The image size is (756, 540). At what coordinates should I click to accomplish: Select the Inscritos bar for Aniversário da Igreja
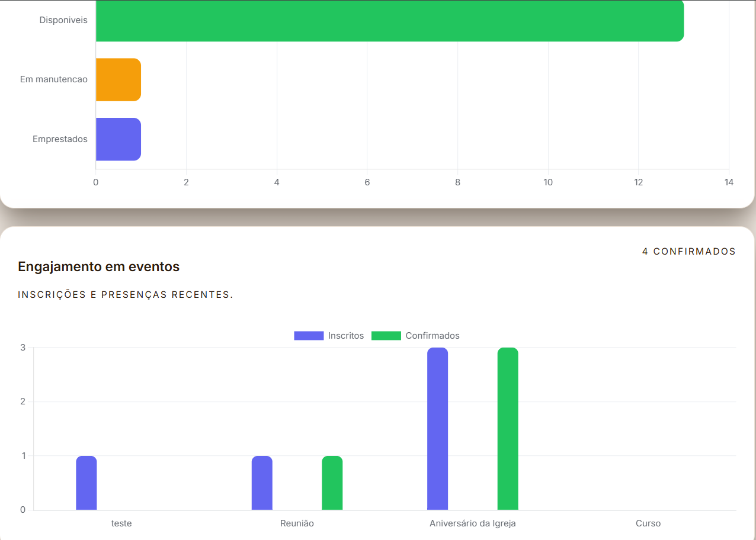pos(437,429)
